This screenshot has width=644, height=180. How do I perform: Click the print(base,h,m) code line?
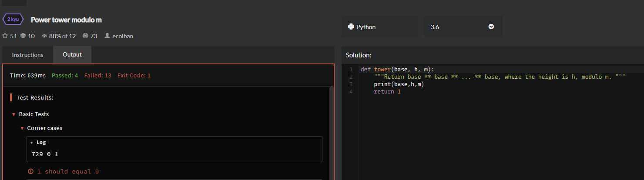coord(399,84)
